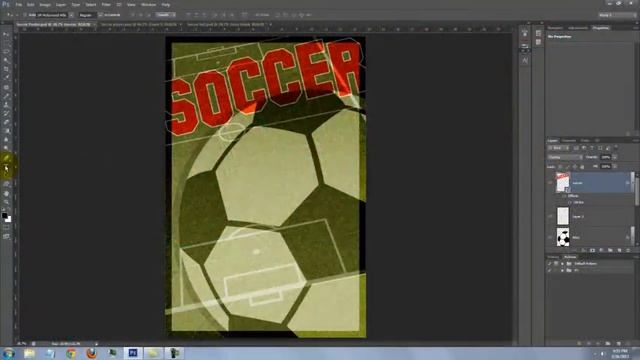640x360 pixels.
Task: Create new adjustment layer icon
Action: [x=601, y=250]
